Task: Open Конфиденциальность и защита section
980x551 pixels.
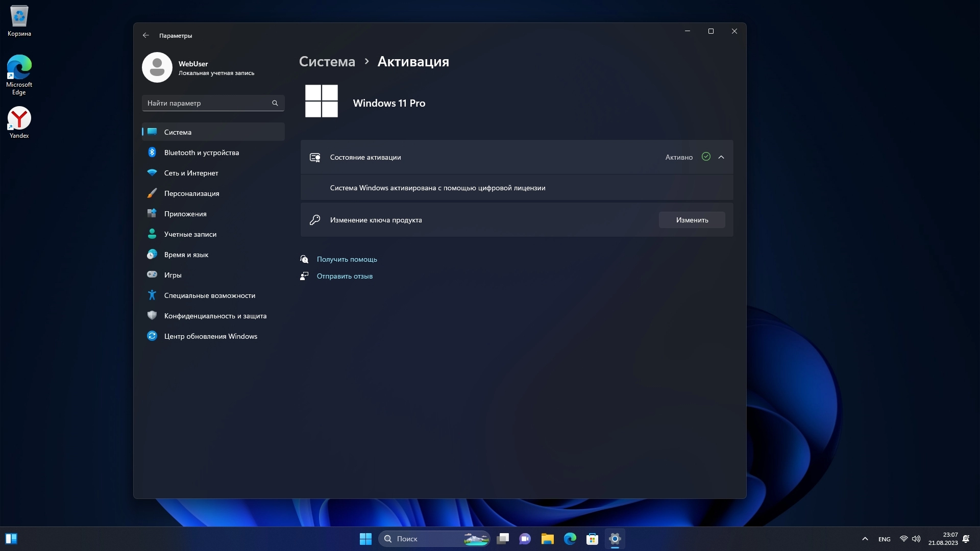Action: (x=215, y=316)
